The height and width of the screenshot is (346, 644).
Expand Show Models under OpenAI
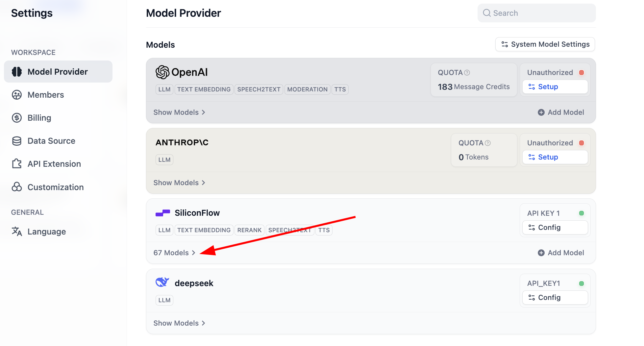(179, 112)
